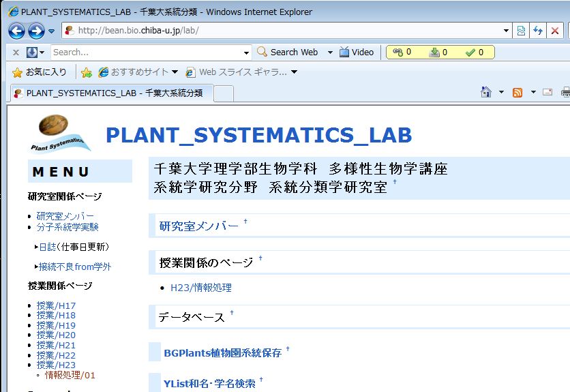Image resolution: width=570 pixels, height=392 pixels.
Task: Open a new blank tab
Action: [224, 93]
